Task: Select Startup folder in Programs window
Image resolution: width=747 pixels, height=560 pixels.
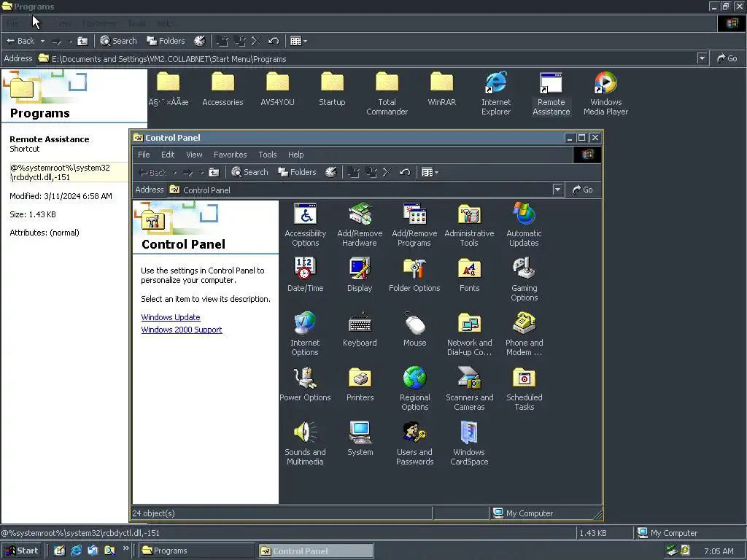Action: pos(332,89)
